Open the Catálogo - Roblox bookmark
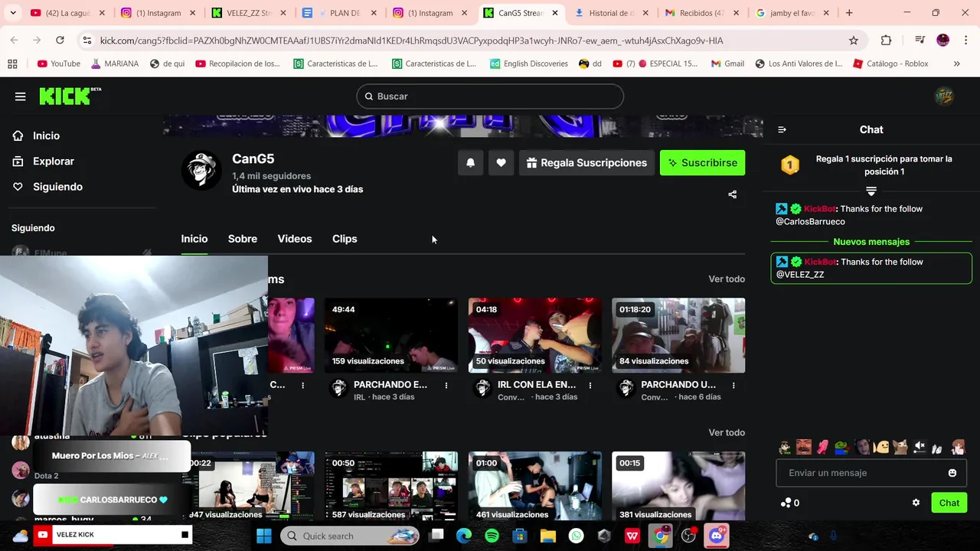 click(x=890, y=64)
